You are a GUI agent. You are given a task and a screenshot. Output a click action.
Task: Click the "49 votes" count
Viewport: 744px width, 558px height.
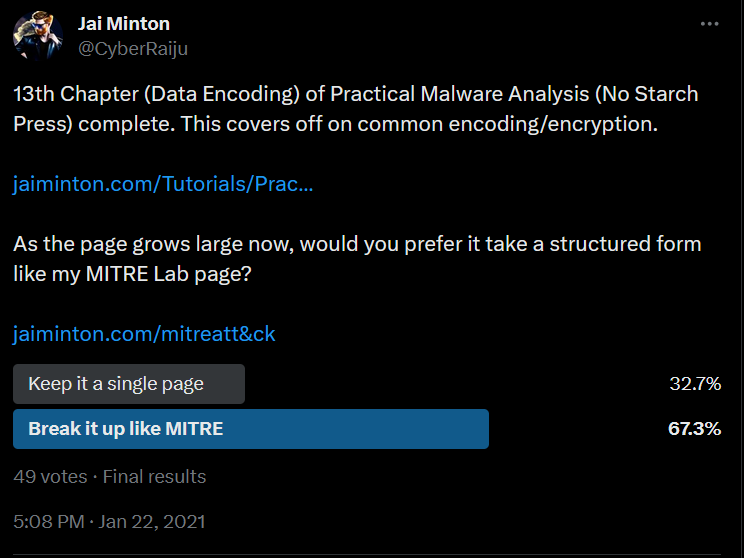(x=50, y=476)
